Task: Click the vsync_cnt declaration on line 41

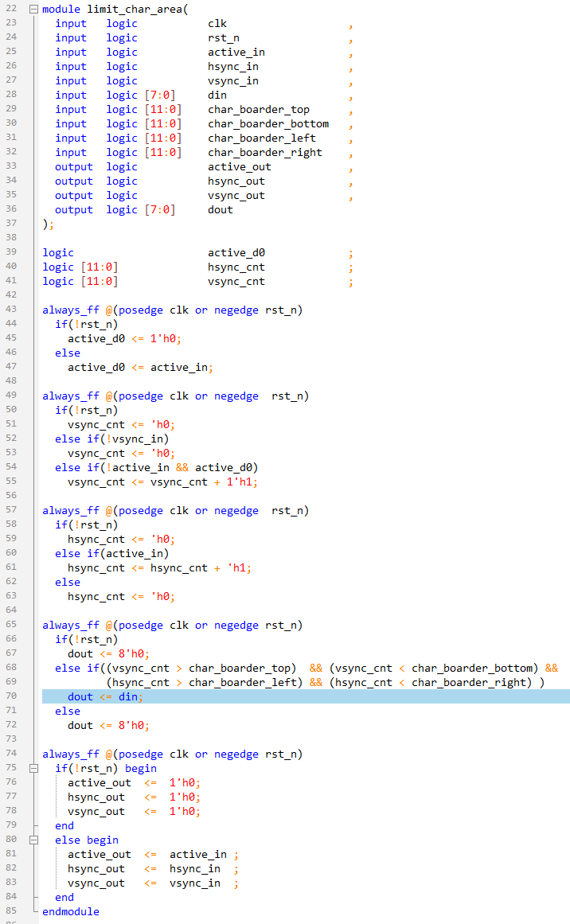Action: 236,281
